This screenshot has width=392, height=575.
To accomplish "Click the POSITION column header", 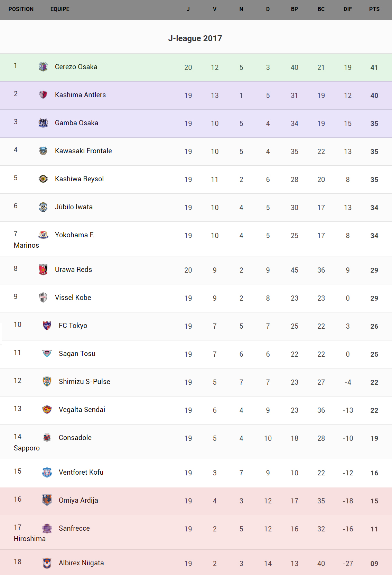I will click(x=21, y=9).
